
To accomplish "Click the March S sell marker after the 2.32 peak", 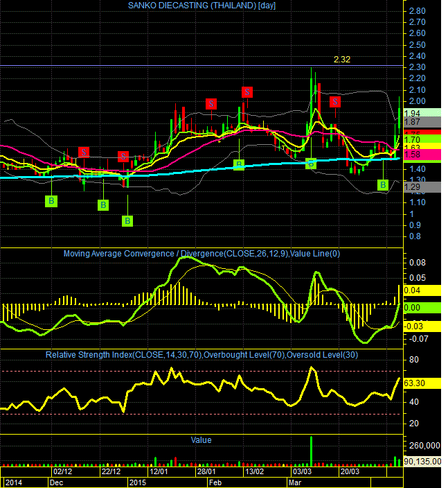I will point(335,101).
